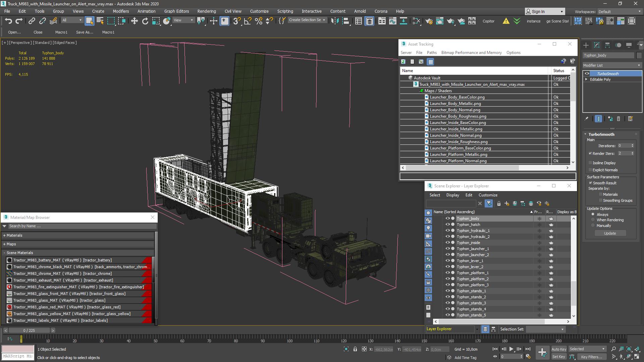Toggle visibility of Typhon_body layer
644x362 pixels.
pyautogui.click(x=447, y=218)
